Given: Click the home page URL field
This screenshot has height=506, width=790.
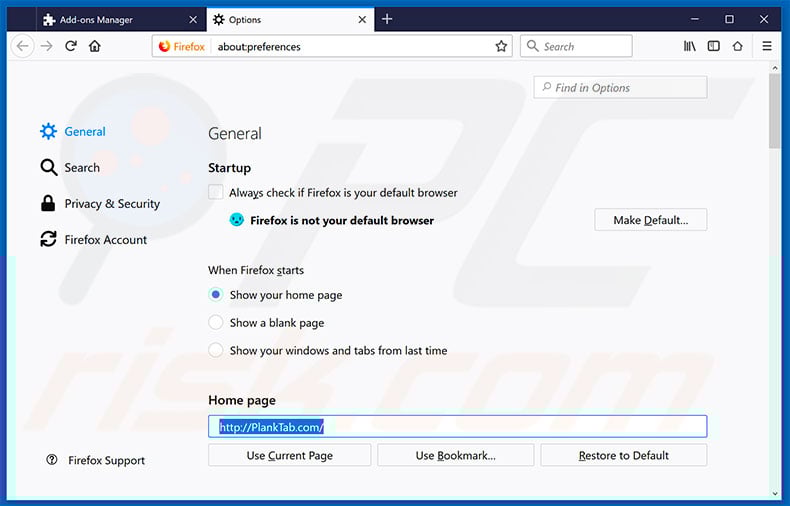Looking at the screenshot, I should coord(457,426).
